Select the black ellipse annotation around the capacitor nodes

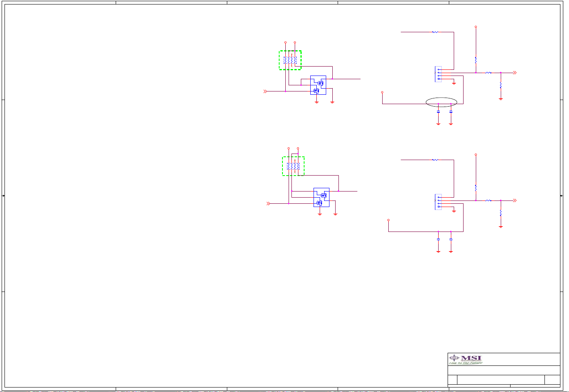[x=441, y=102]
